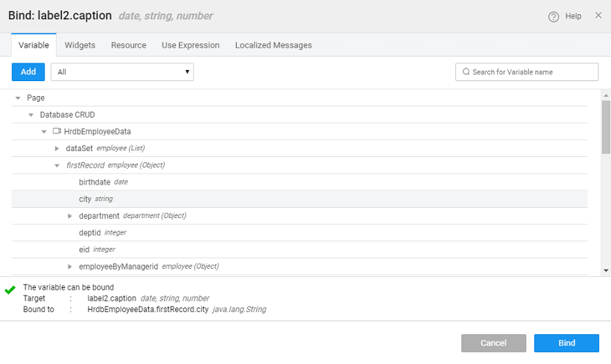Click the HrdbEmployeeData variable icon
The height and width of the screenshot is (364, 611).
click(57, 132)
